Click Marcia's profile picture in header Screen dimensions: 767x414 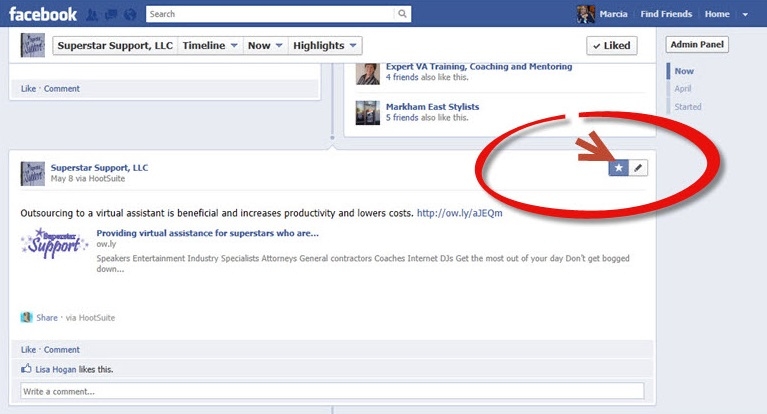[x=586, y=14]
